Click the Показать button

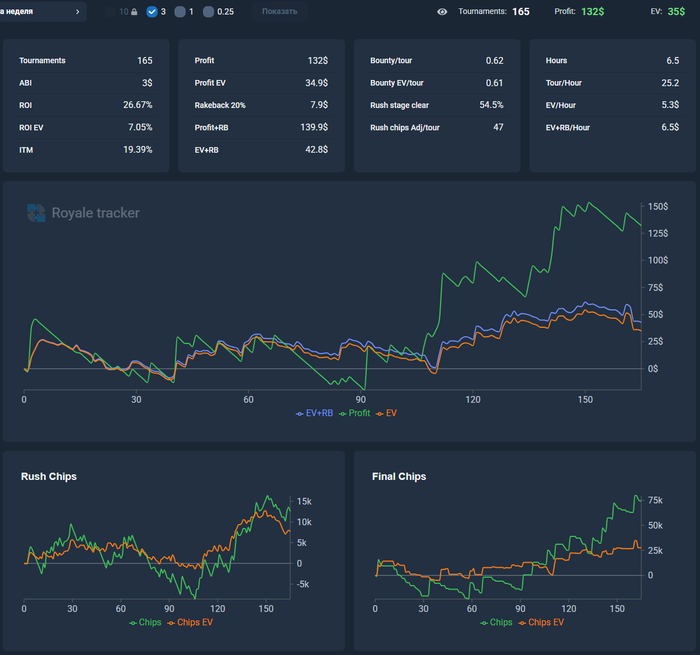pos(279,12)
